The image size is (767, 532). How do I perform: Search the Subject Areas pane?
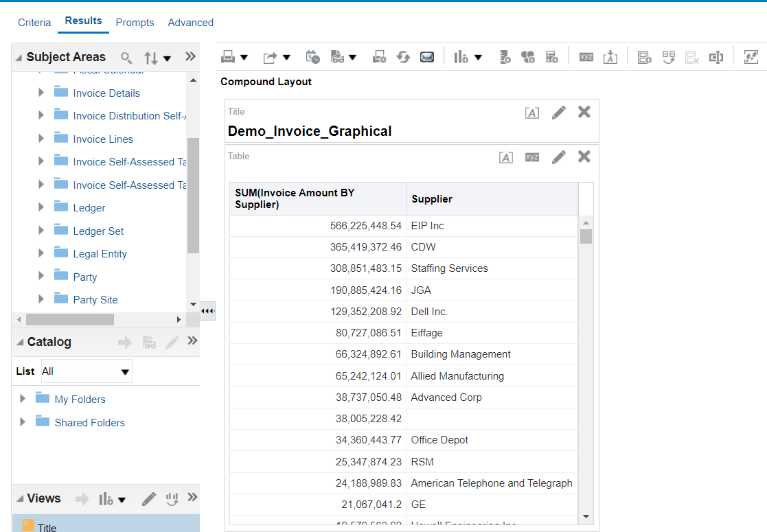tap(126, 58)
